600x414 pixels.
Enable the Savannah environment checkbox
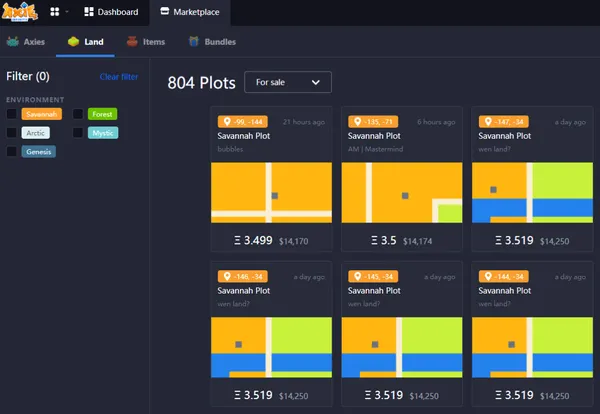(12, 114)
